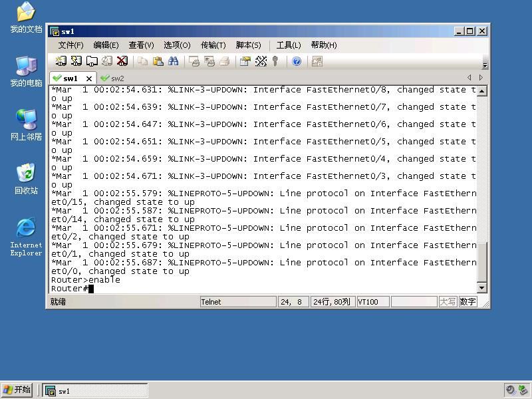Click the 回收站 recycle bin icon
The width and height of the screenshot is (532, 399).
26,179
